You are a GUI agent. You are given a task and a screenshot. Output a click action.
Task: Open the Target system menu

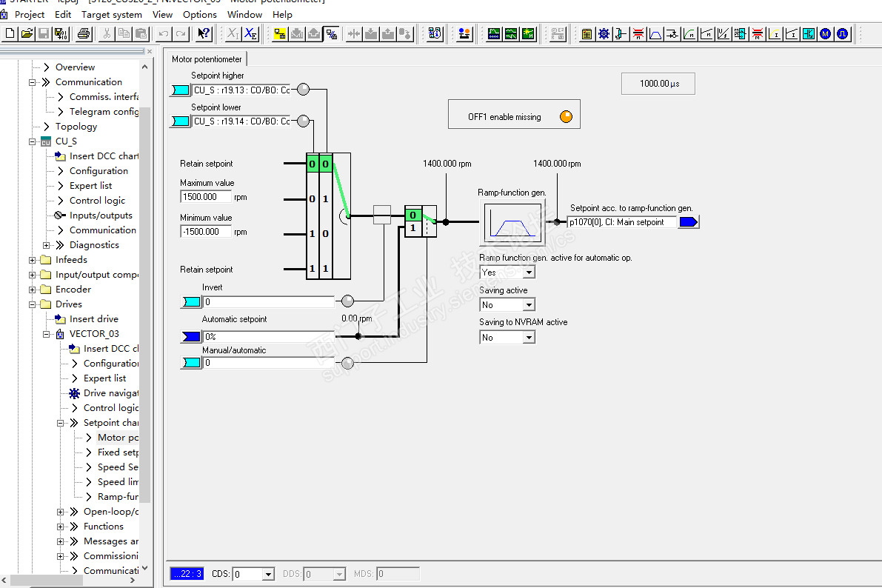[x=111, y=14]
